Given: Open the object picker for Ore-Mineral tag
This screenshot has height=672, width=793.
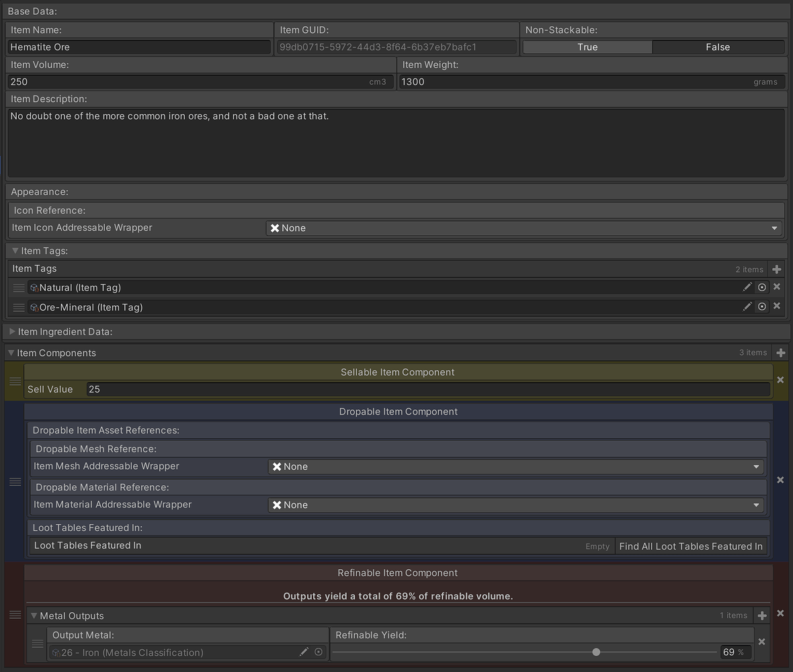Looking at the screenshot, I should tap(762, 306).
